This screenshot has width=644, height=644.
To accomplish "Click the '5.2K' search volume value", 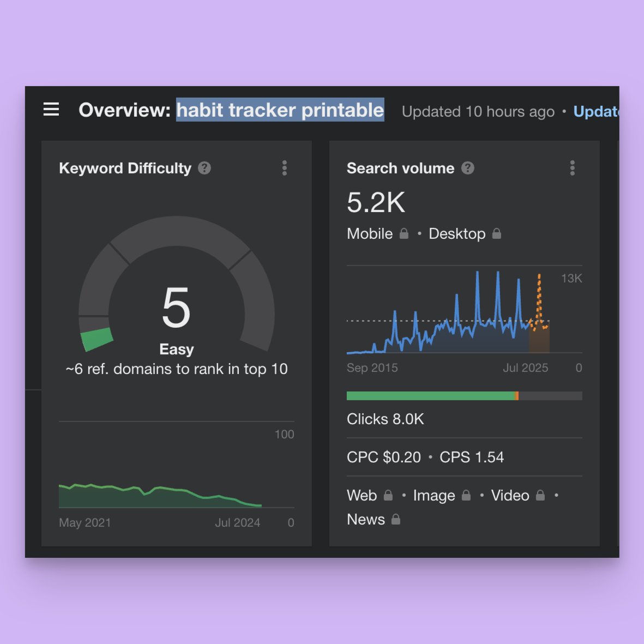I will pyautogui.click(x=376, y=202).
